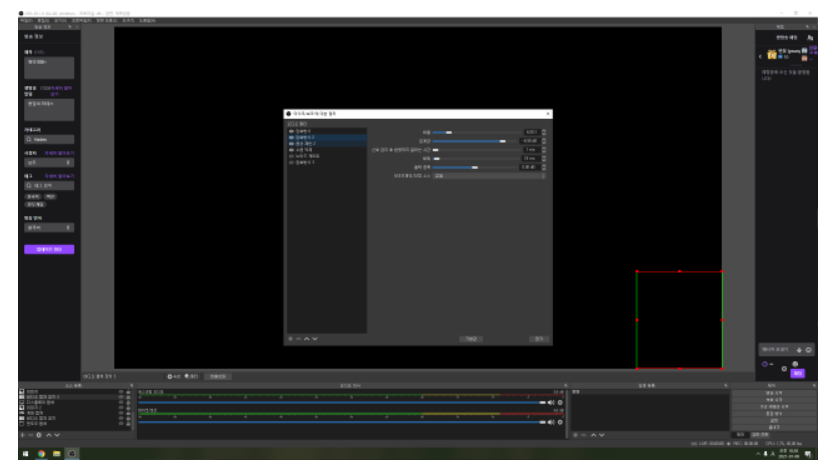Viewport: 835px width, 470px height.
Task: Expand the language dropdown above update button
Action: pos(49,227)
